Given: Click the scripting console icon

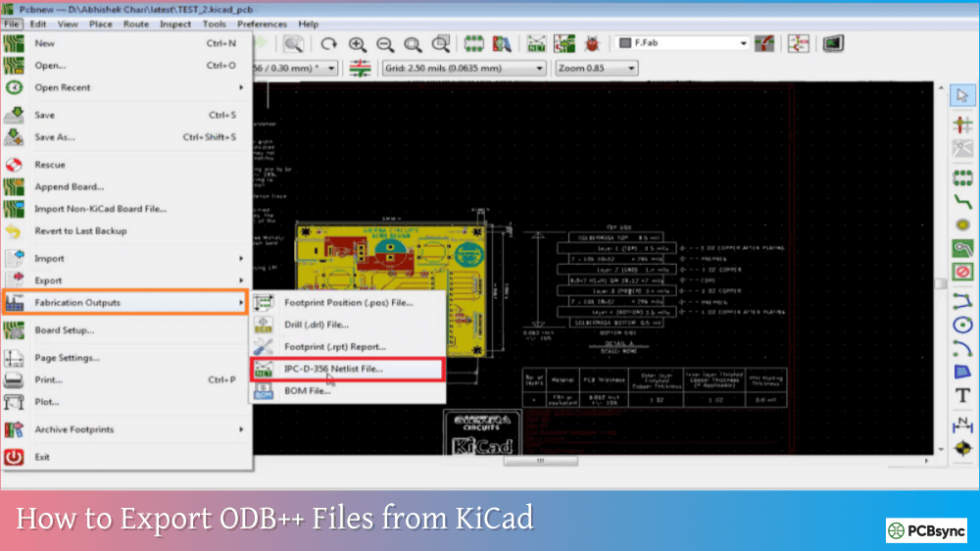Looking at the screenshot, I should tap(833, 44).
